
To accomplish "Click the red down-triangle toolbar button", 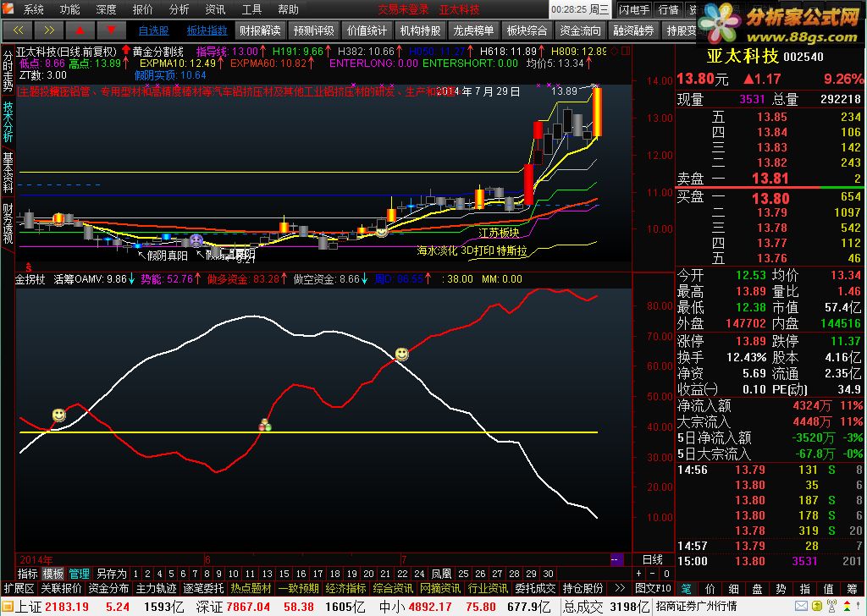I will (x=111, y=30).
